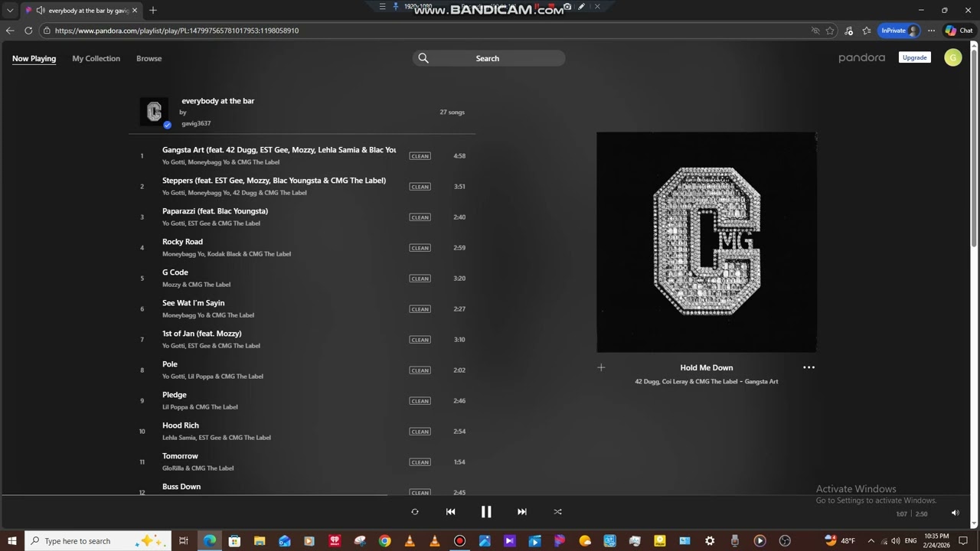980x551 pixels.
Task: Click the Pandora search field
Action: 488,58
